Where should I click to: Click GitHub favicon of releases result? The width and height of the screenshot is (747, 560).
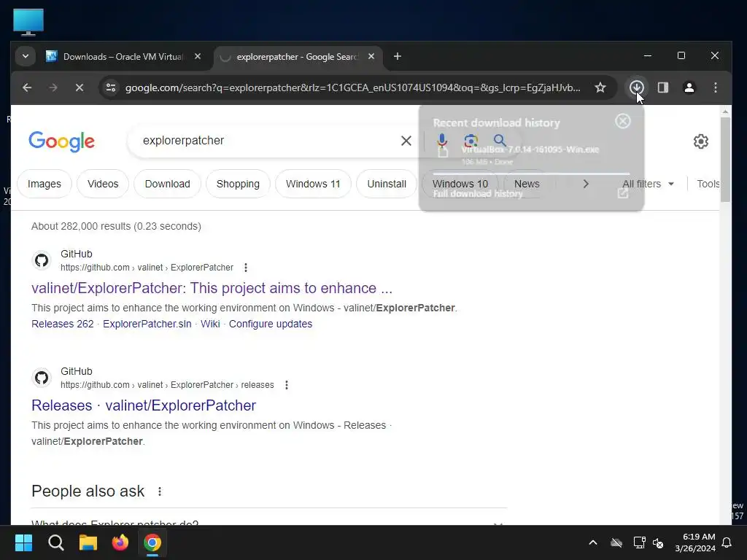click(x=42, y=378)
